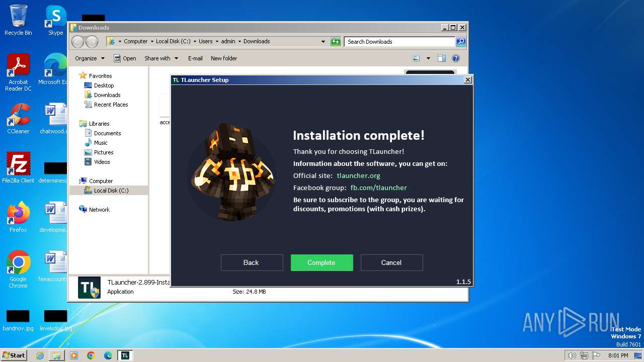Click the search magnifier icon in Downloads

pyautogui.click(x=461, y=42)
